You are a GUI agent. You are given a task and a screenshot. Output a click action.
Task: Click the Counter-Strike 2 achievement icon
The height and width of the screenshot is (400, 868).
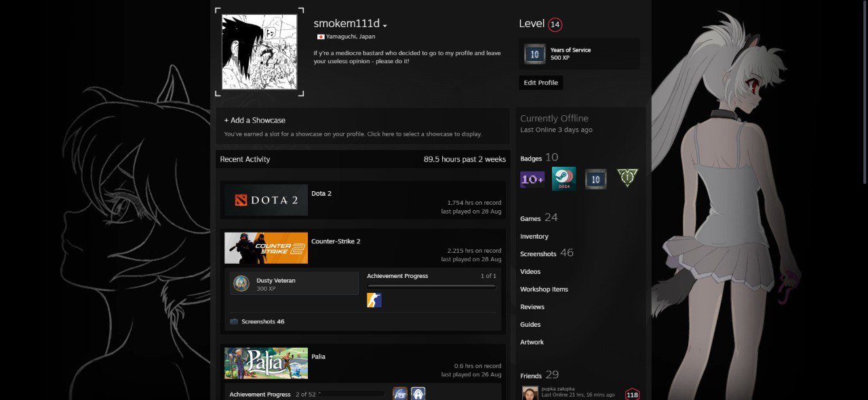click(x=374, y=300)
